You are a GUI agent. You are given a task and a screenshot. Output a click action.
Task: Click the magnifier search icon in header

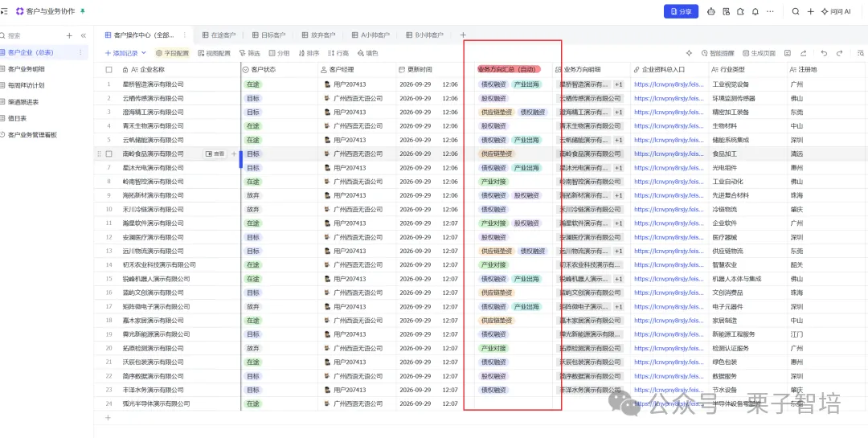pos(796,11)
